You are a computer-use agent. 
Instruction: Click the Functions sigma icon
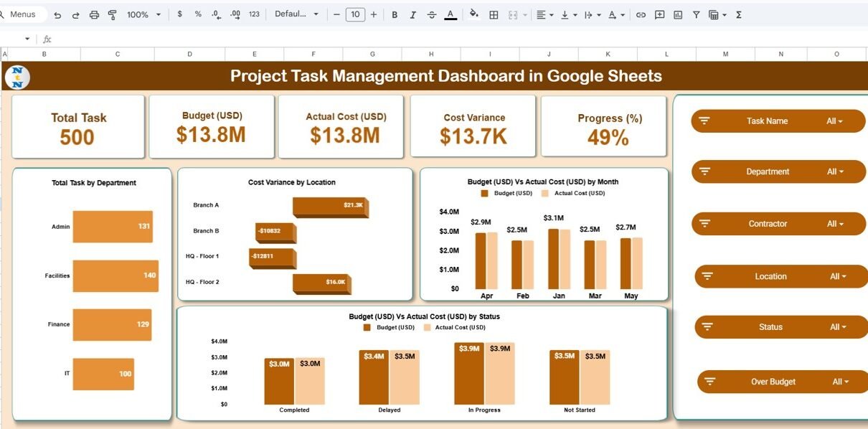tap(739, 14)
